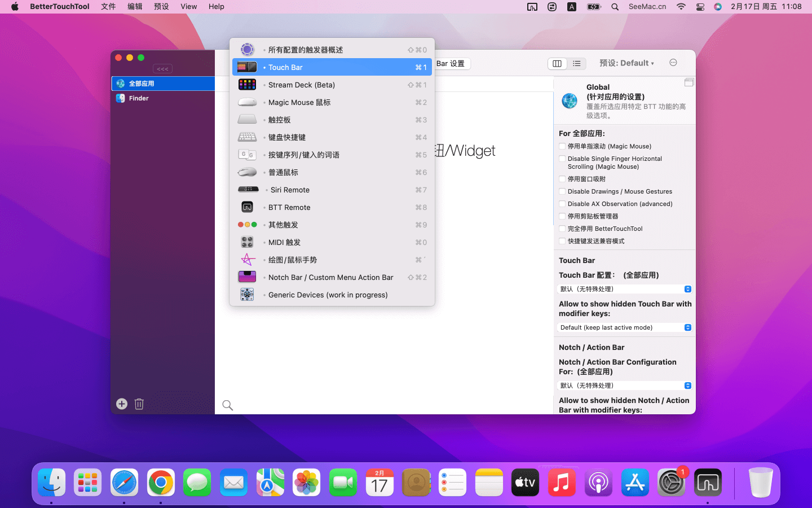Open the View menu
Viewport: 812px width, 508px height.
point(189,7)
